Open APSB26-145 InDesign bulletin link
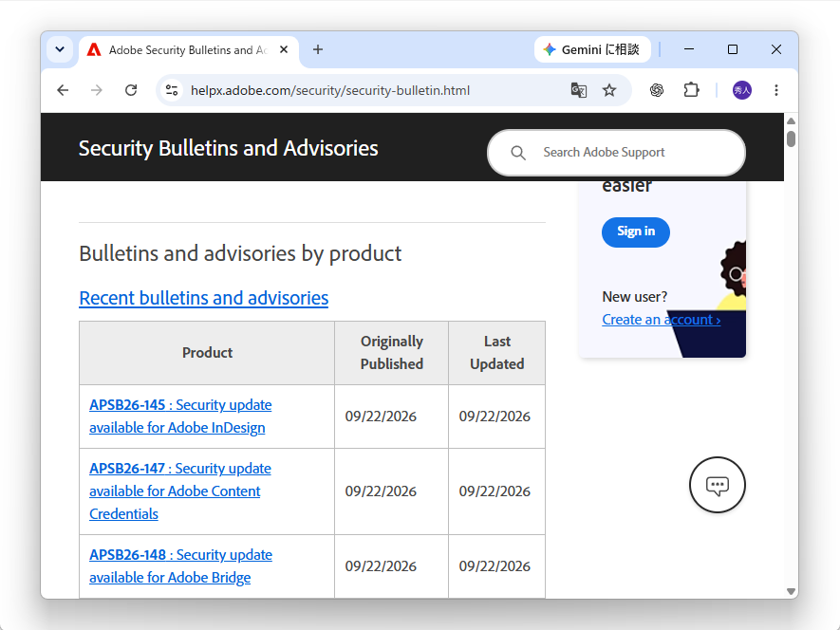The image size is (840, 630). pyautogui.click(x=180, y=417)
